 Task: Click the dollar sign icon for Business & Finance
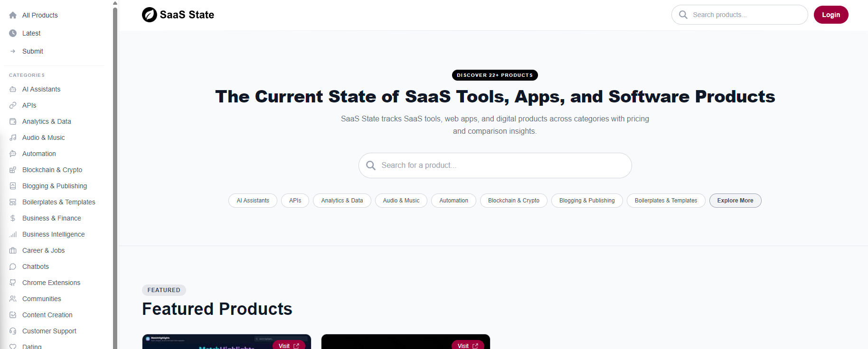[13, 218]
